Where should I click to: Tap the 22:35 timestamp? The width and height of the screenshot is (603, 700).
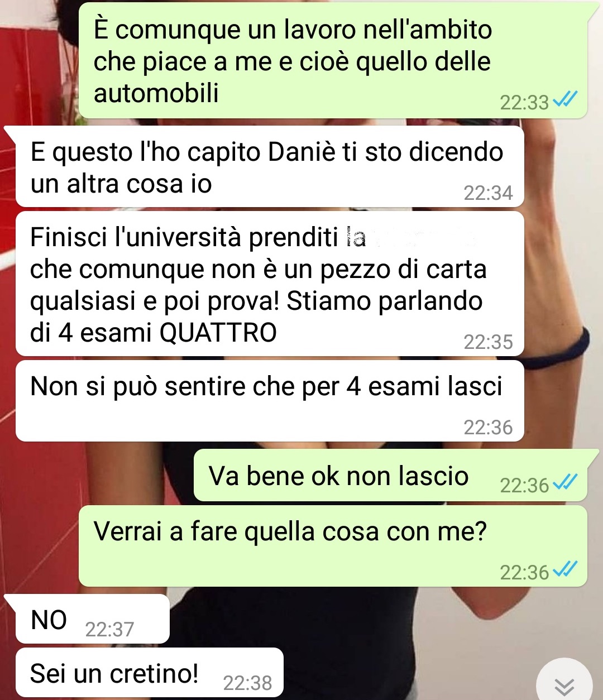488,342
